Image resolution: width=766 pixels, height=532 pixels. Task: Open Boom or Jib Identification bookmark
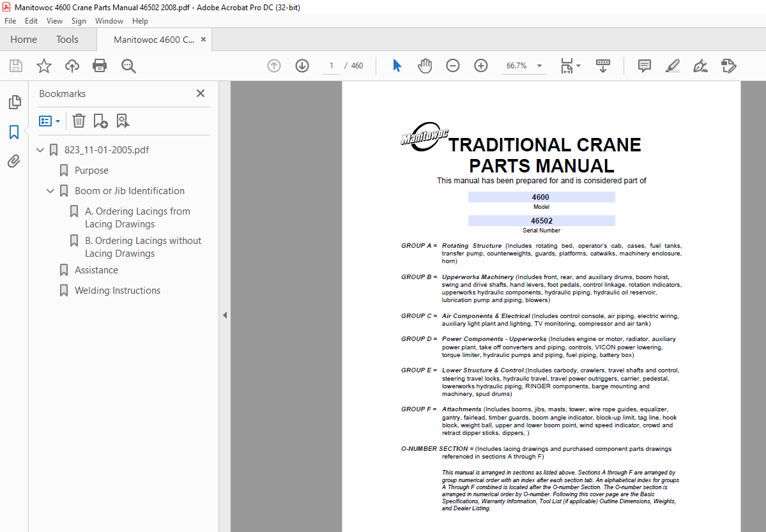point(130,191)
